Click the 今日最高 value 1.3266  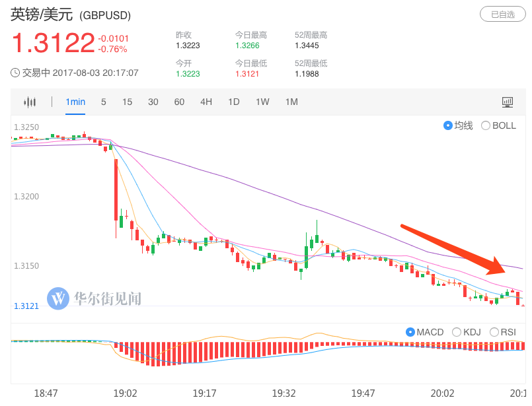tap(247, 46)
